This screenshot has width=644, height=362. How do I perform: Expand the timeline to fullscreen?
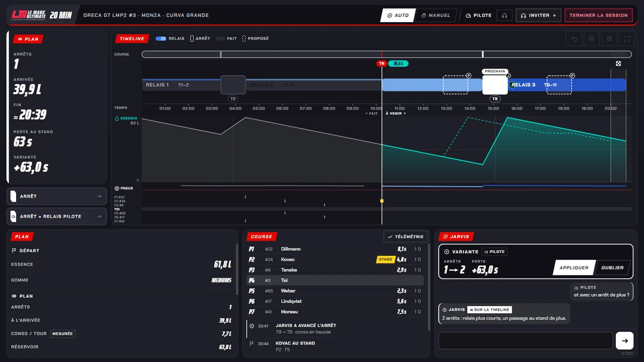pyautogui.click(x=627, y=39)
